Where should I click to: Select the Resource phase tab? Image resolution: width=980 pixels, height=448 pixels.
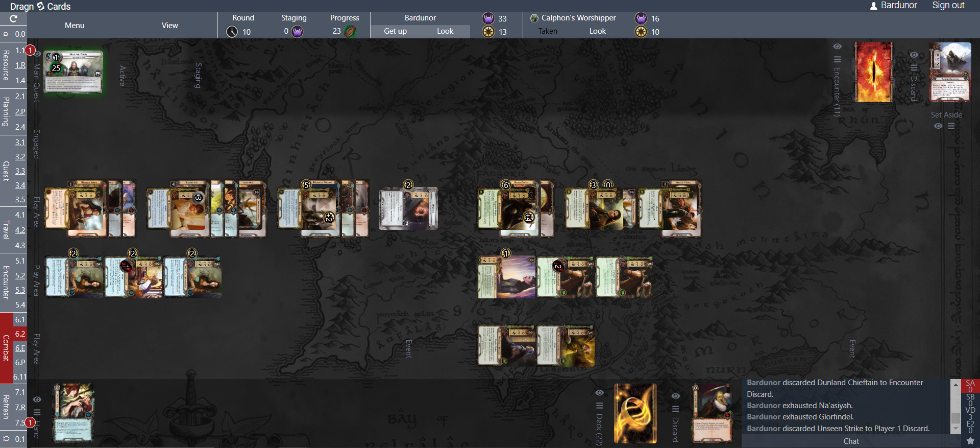6,65
